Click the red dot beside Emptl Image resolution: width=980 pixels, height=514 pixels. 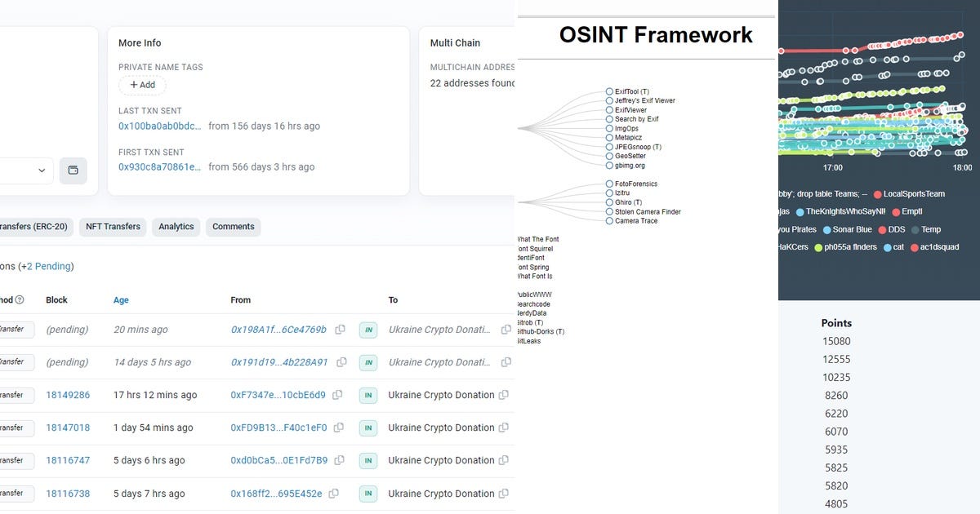click(x=895, y=210)
